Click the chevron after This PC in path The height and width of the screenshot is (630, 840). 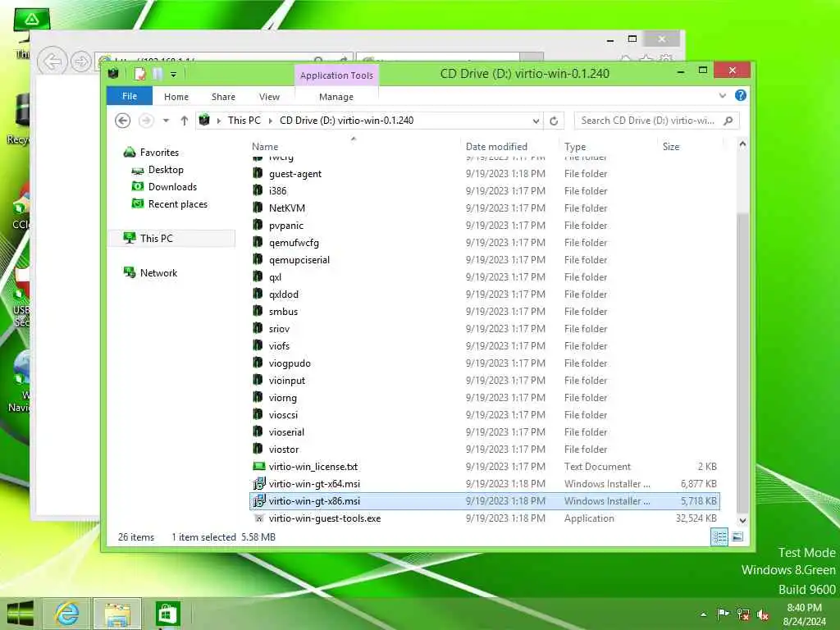[x=270, y=121]
